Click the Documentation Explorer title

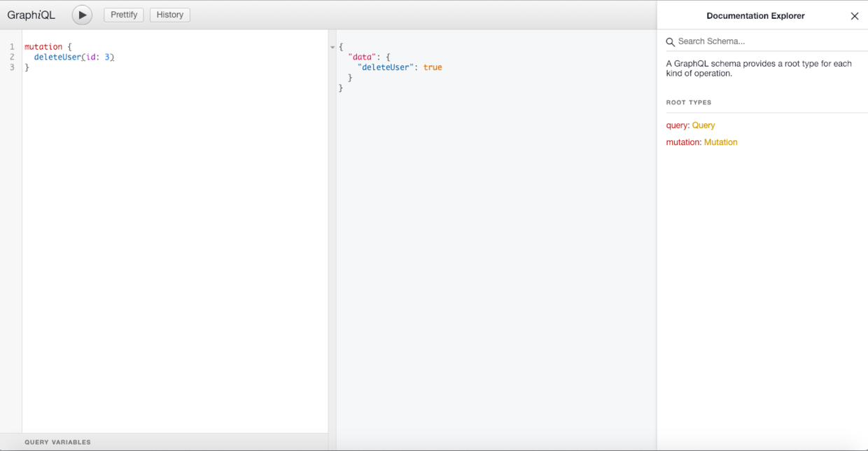click(x=755, y=15)
